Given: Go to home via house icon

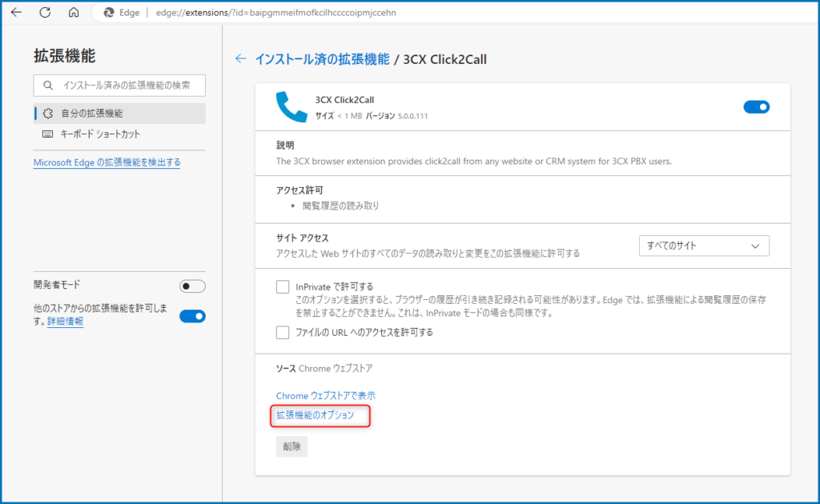Looking at the screenshot, I should [x=74, y=12].
